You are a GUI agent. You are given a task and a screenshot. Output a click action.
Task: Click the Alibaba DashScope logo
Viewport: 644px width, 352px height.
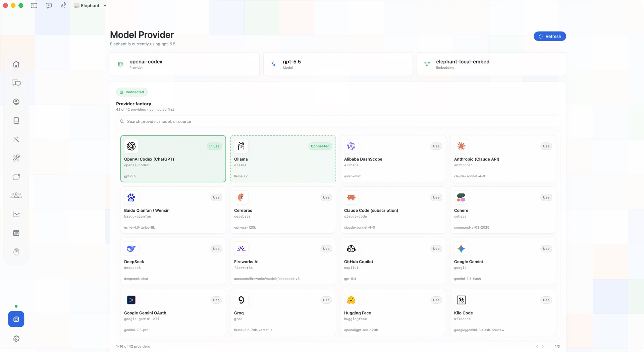(x=351, y=146)
